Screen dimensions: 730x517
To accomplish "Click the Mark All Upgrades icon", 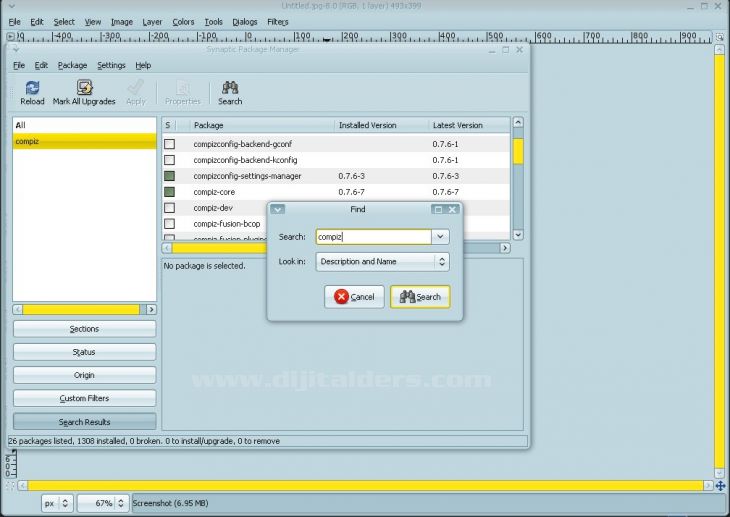I will [x=84, y=88].
